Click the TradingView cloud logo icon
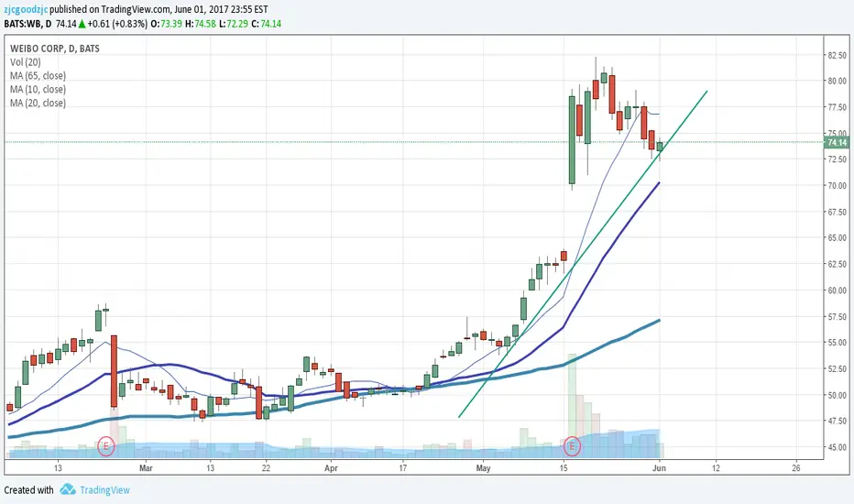854x504 pixels. (68, 489)
